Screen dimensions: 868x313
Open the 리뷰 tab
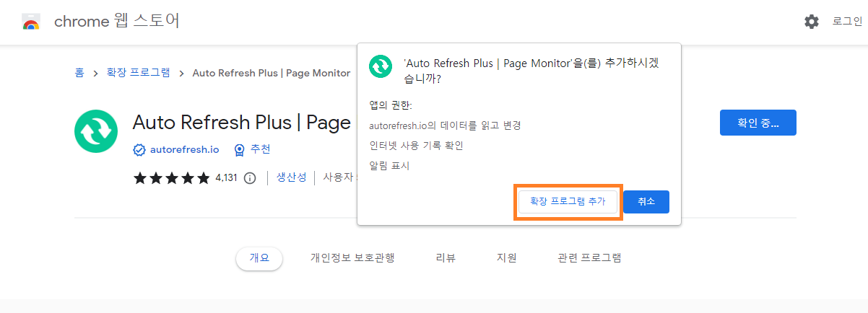446,257
